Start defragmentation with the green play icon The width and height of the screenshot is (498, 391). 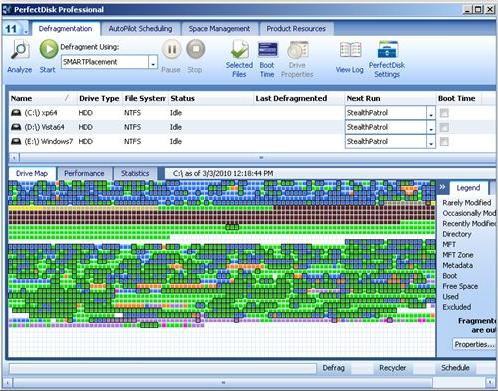(x=49, y=49)
